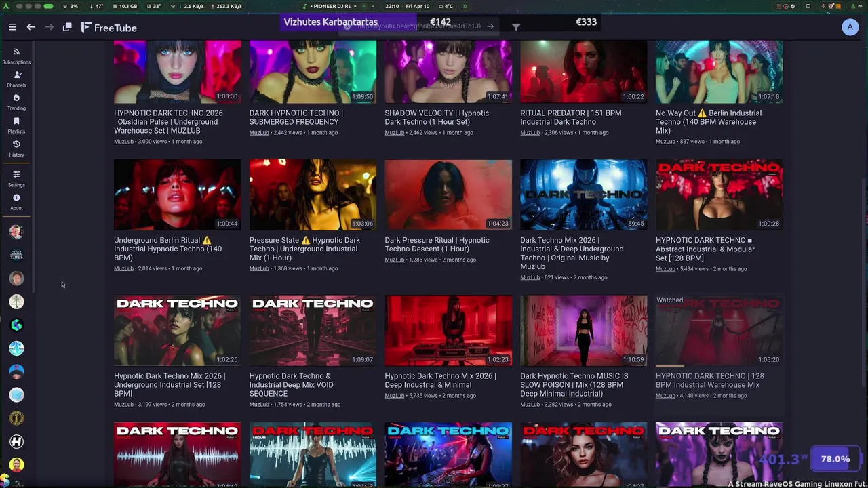Open Channels in the sidebar

click(16, 79)
